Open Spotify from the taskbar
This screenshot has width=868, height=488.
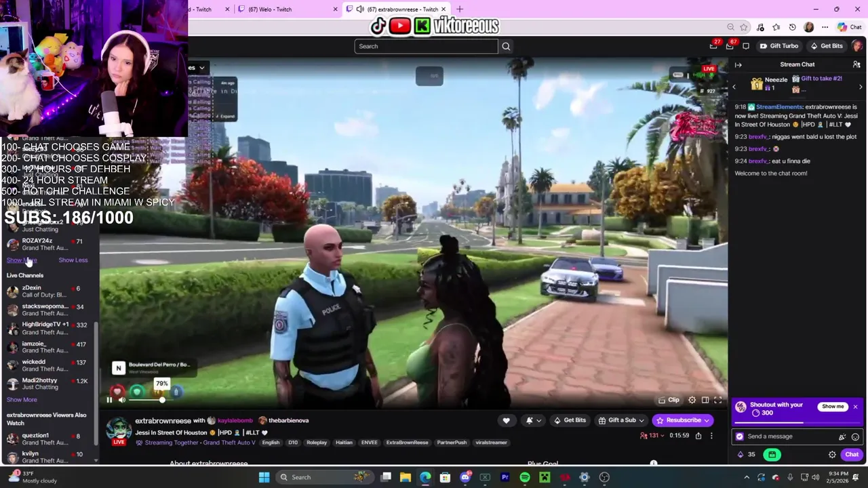pos(525,477)
